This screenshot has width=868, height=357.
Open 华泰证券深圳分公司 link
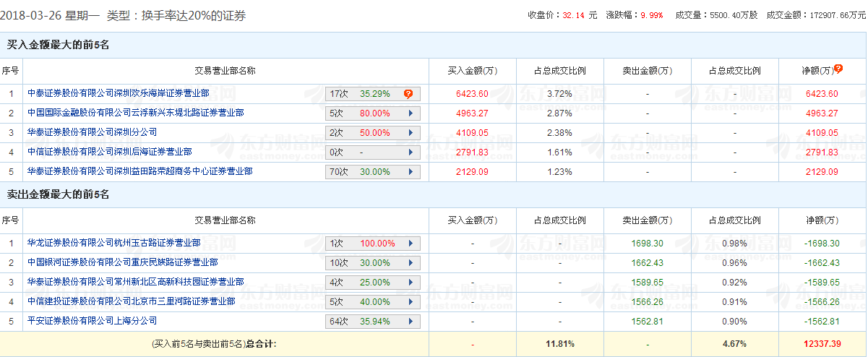pyautogui.click(x=92, y=132)
